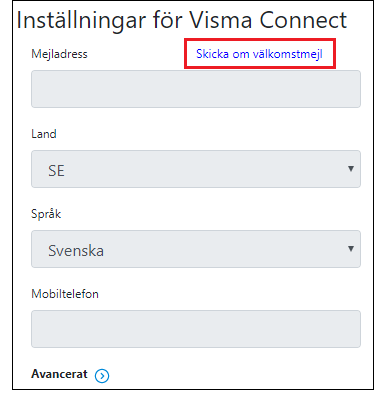Image resolution: width=390 pixels, height=418 pixels.
Task: Open the Språk dropdown showing Svenska
Action: pos(196,249)
